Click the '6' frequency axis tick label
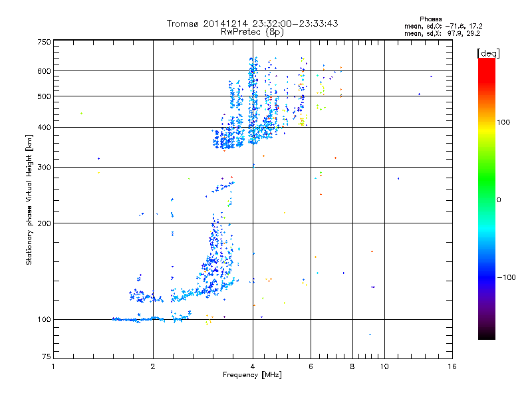The height and width of the screenshot is (399, 532). click(311, 366)
